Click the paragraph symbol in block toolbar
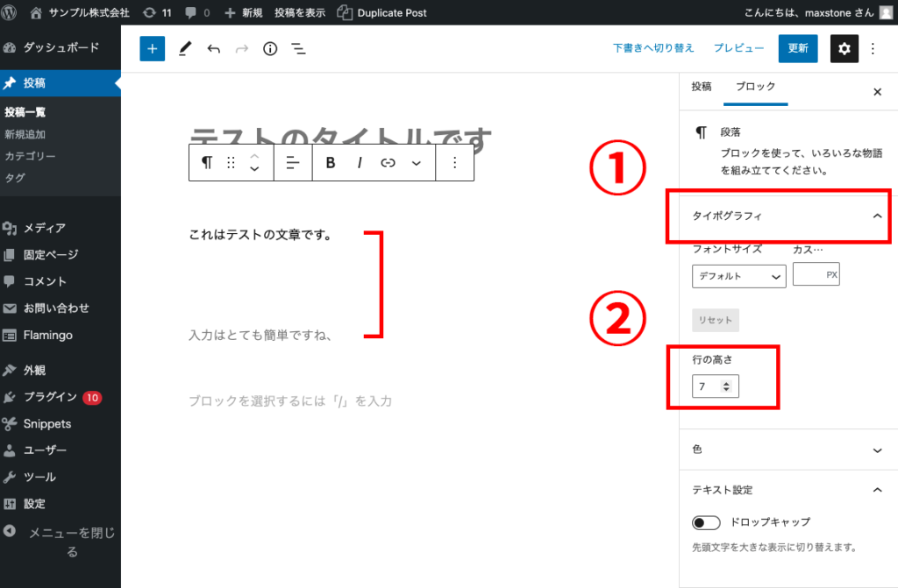 point(208,162)
